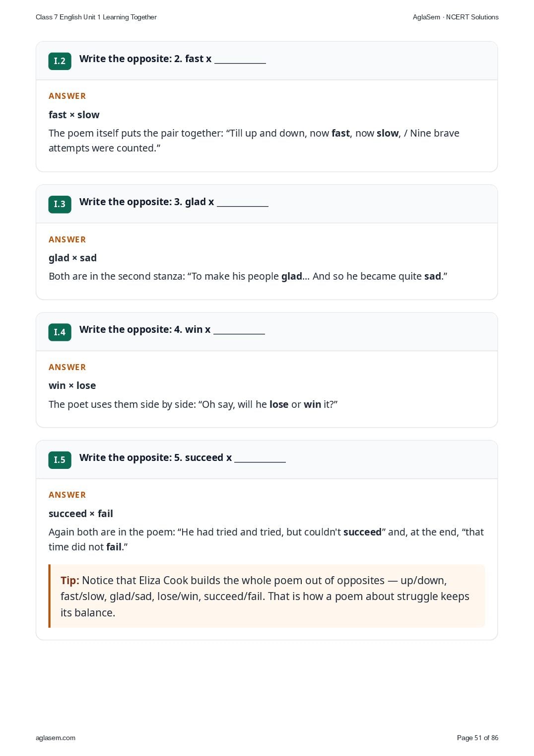Viewport: 534px width, 756px height.
Task: Click the 'Class 7 English Unit 1' header title
Action: tap(96, 17)
